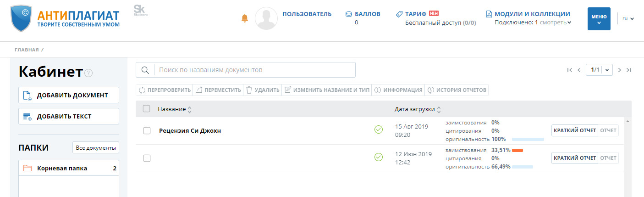
Task: Expand the blue МЕНЮ dropdown
Action: [599, 19]
